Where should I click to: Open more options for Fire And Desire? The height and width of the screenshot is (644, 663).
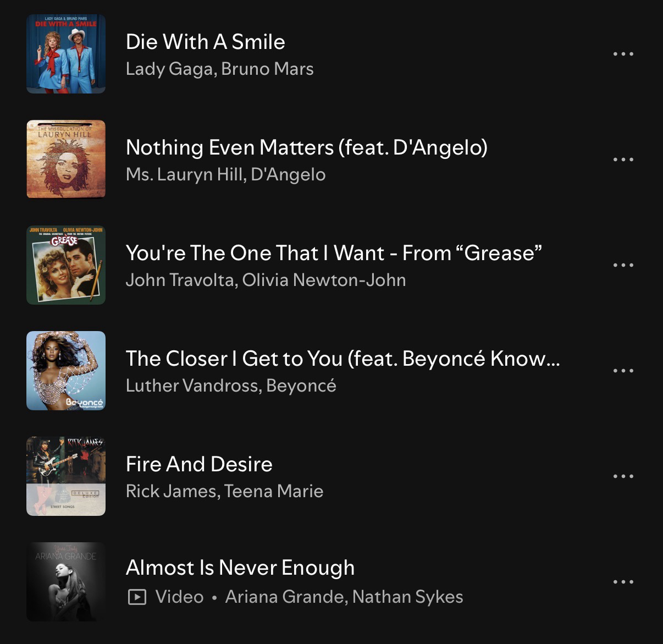click(x=623, y=476)
